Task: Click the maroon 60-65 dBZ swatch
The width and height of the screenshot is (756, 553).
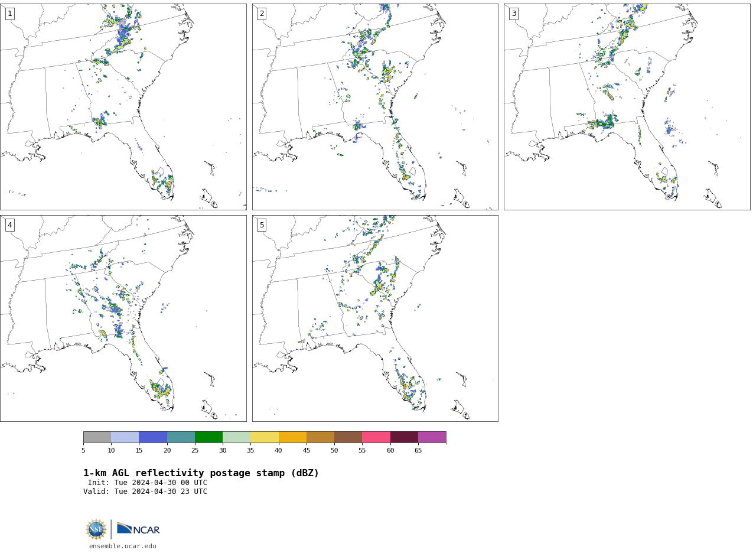Action: (404, 437)
